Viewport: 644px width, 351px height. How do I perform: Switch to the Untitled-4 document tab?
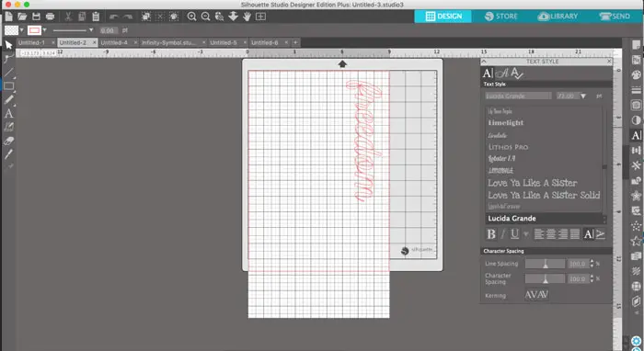[x=114, y=42]
